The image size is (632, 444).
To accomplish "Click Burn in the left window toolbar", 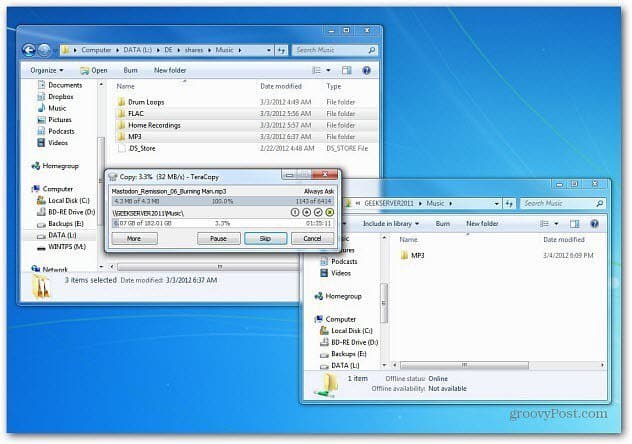I will (131, 71).
